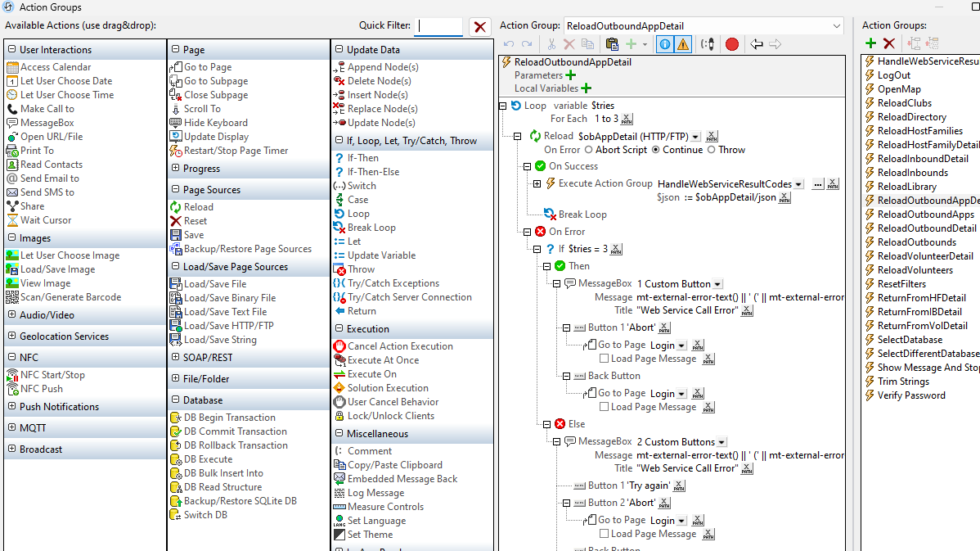The width and height of the screenshot is (980, 551).
Task: Open the Action Group name dropdown
Action: (x=836, y=25)
